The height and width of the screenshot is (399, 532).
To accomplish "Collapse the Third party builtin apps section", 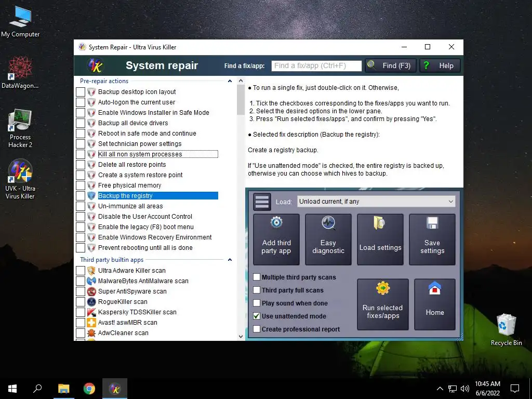I will click(230, 260).
